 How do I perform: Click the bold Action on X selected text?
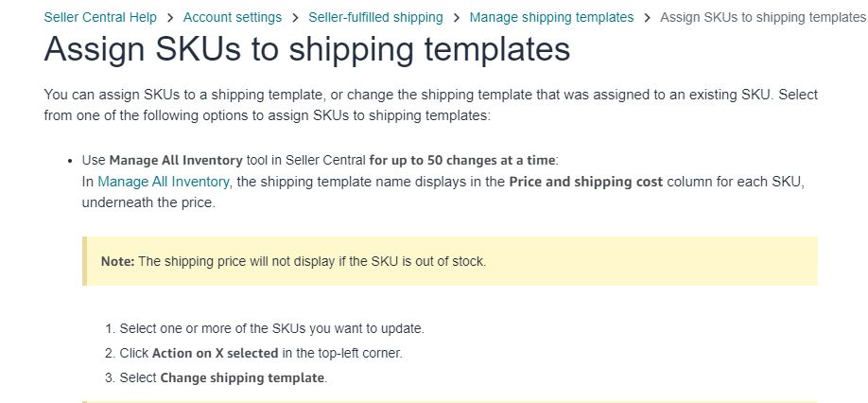[x=216, y=353]
